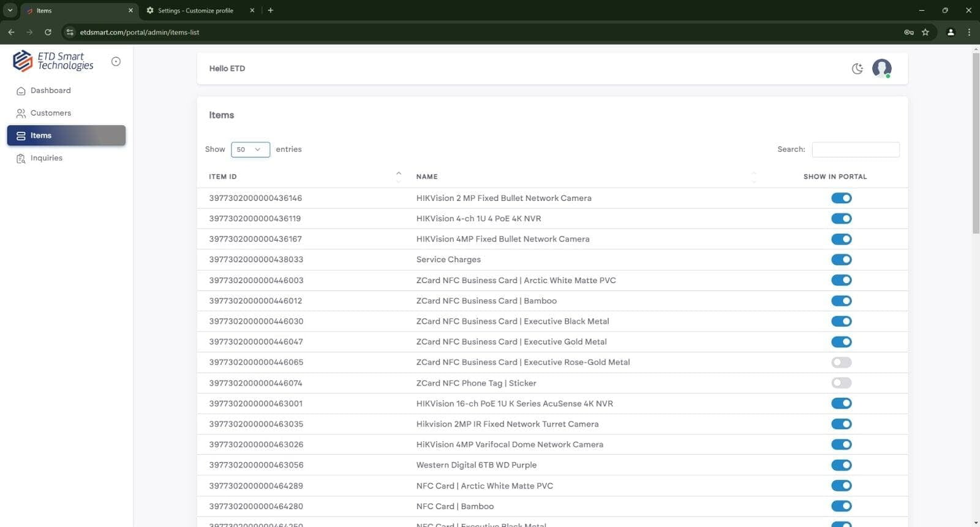Open the Customers menu item
The width and height of the screenshot is (980, 527).
click(x=66, y=113)
